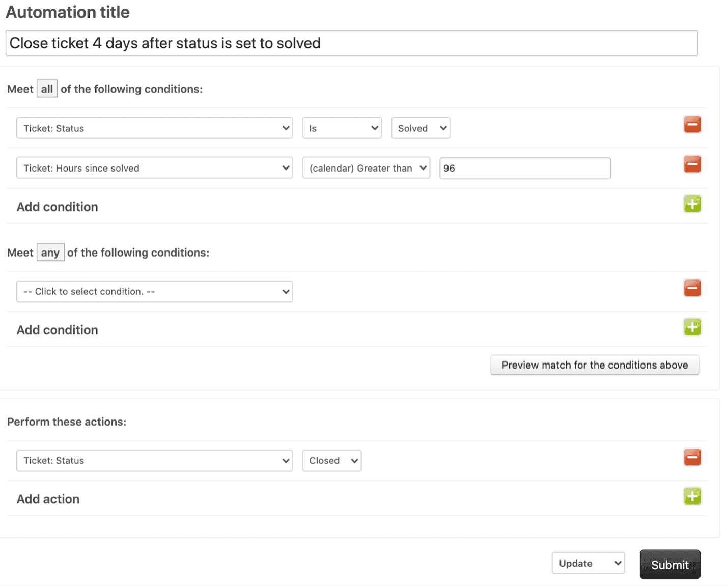Add a condition to the 'all' group
Viewport: 728px width, 588px height.
(692, 204)
